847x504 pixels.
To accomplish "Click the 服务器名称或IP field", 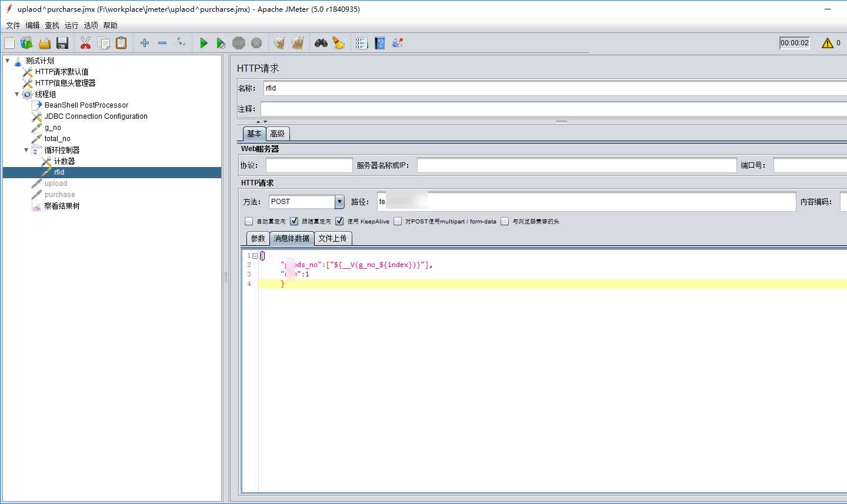I will 577,165.
